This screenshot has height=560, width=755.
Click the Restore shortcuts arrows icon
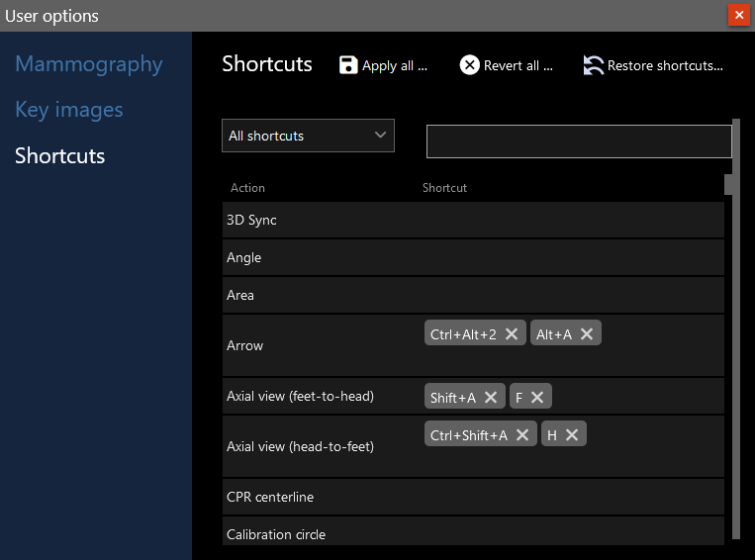pyautogui.click(x=594, y=65)
